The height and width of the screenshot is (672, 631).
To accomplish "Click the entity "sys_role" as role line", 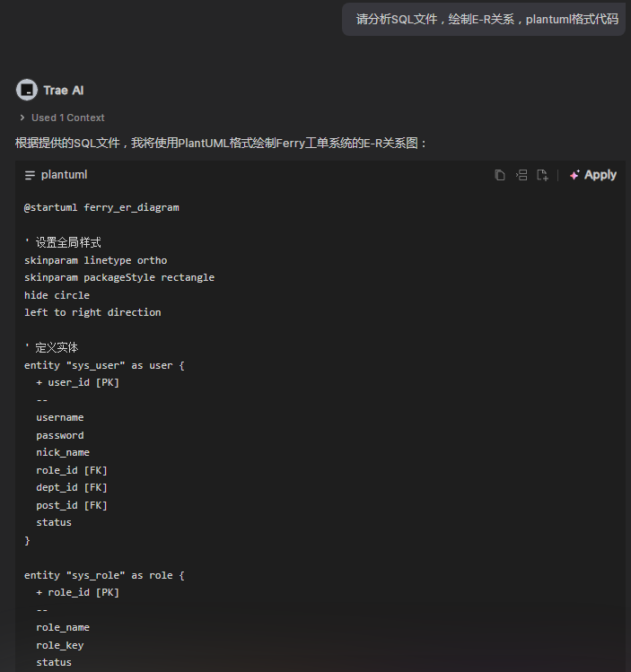I will [104, 576].
